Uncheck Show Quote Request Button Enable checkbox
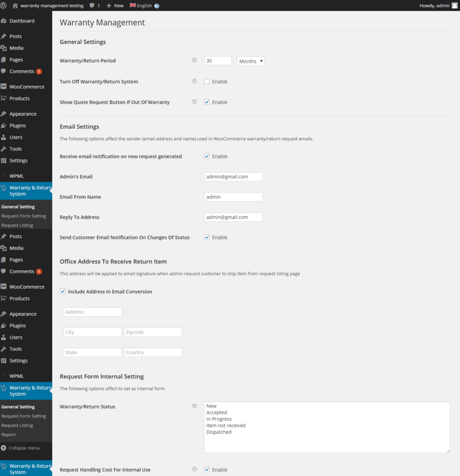Screen dimensions: 460x476 [x=207, y=102]
